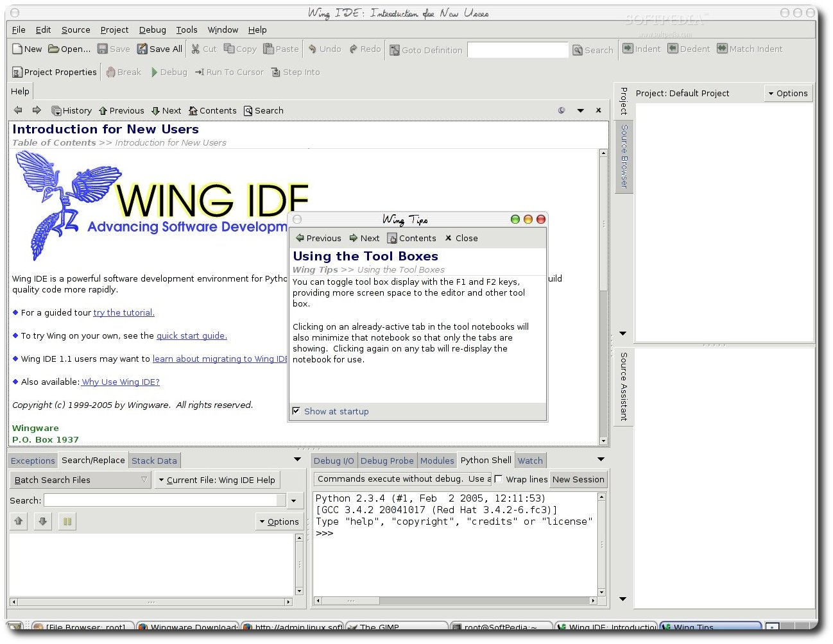Open the Debug menu
Screen dimensions: 833x644
(x=153, y=30)
